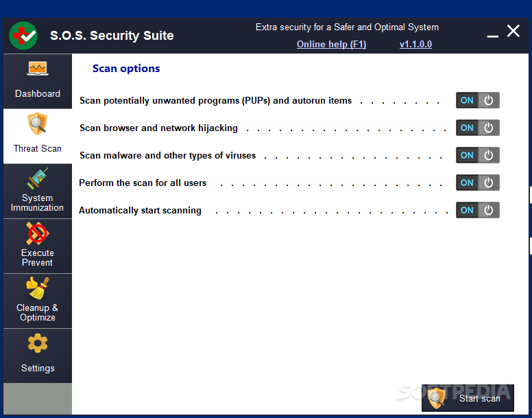Open the Execute Prevent blocked icon
This screenshot has width=532, height=418.
(37, 233)
